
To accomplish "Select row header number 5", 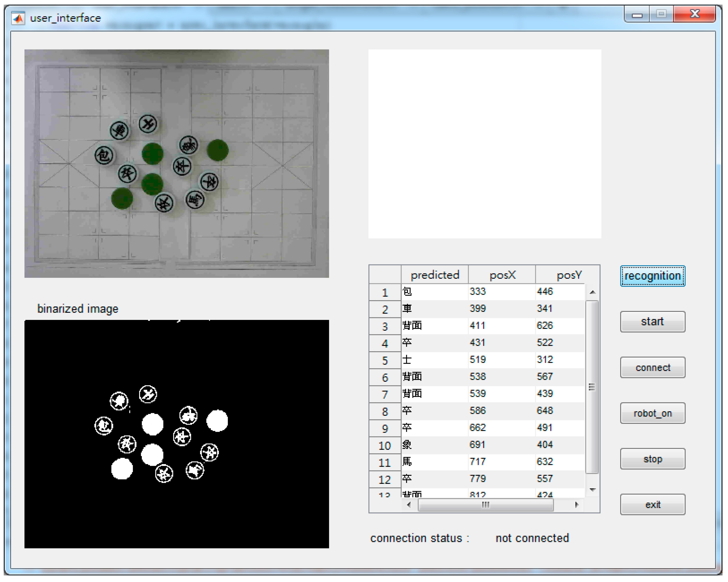I will click(x=385, y=360).
